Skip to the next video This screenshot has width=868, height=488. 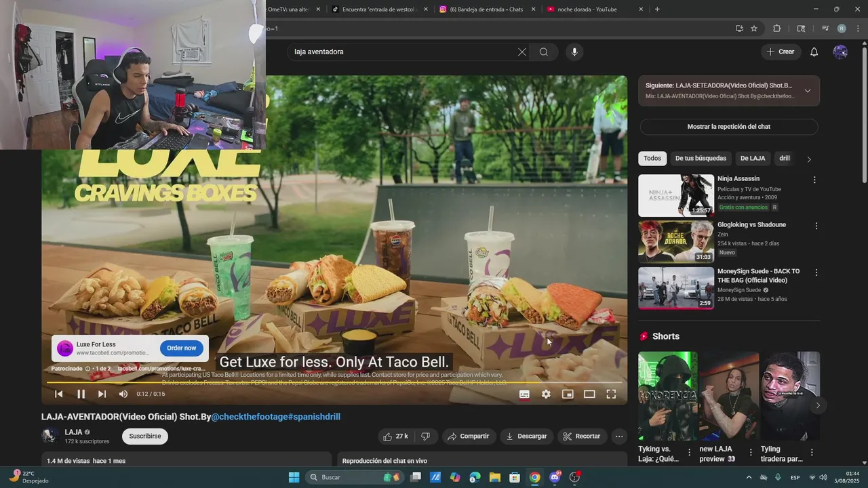pyautogui.click(x=102, y=394)
